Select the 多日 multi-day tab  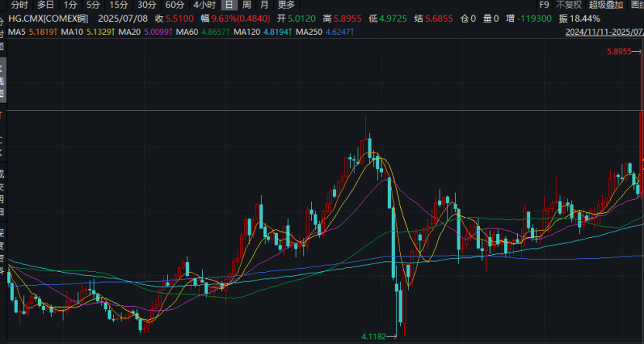coord(46,5)
